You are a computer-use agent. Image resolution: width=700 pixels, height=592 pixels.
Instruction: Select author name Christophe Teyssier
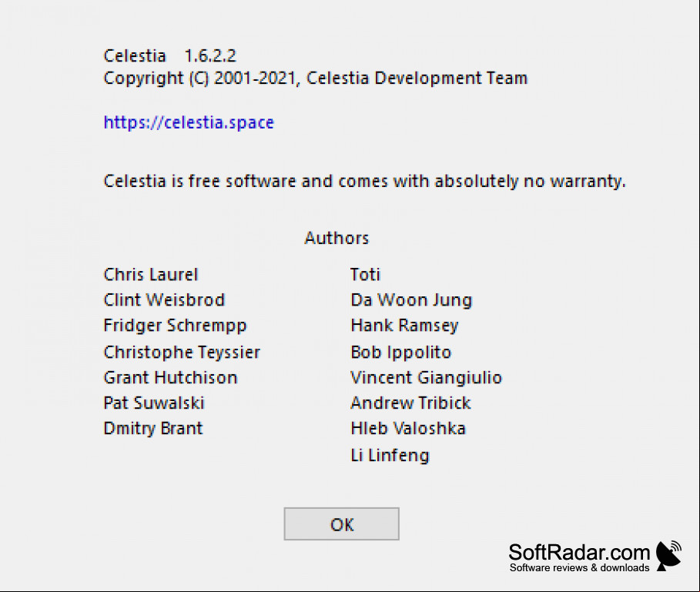click(x=182, y=353)
